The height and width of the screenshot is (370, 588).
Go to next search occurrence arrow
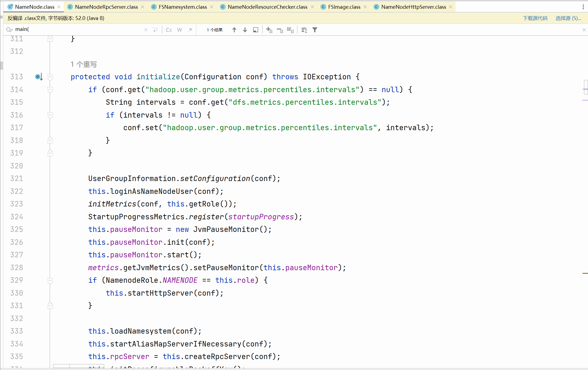click(245, 30)
